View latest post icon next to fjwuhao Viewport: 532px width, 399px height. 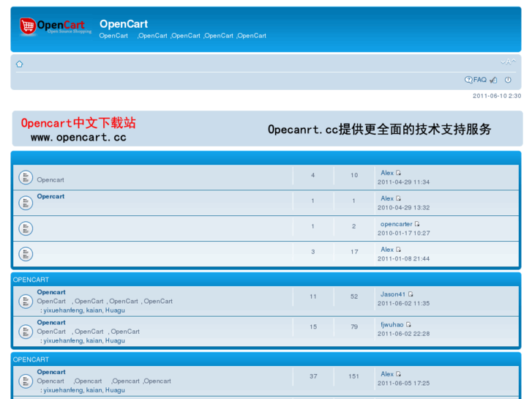tap(408, 324)
